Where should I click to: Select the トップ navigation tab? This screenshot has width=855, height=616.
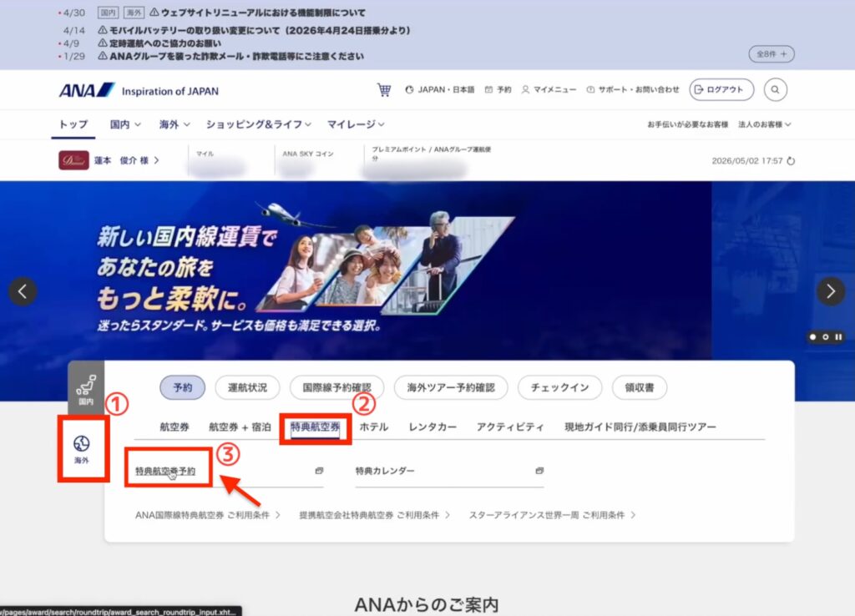click(73, 125)
